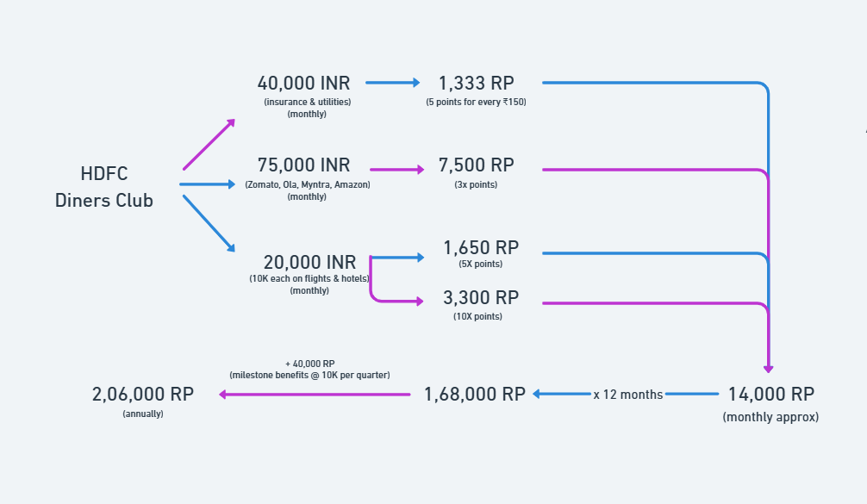The height and width of the screenshot is (504, 867).
Task: Click the HDFC Diners Club label
Action: point(104,187)
